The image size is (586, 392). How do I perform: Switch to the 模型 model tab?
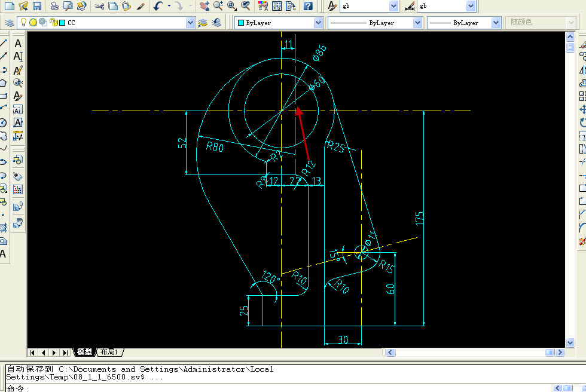[85, 352]
